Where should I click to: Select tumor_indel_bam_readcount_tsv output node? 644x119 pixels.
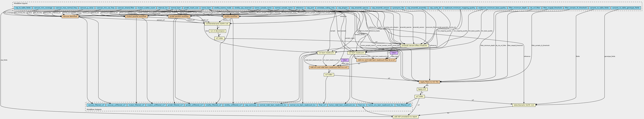click(342, 105)
